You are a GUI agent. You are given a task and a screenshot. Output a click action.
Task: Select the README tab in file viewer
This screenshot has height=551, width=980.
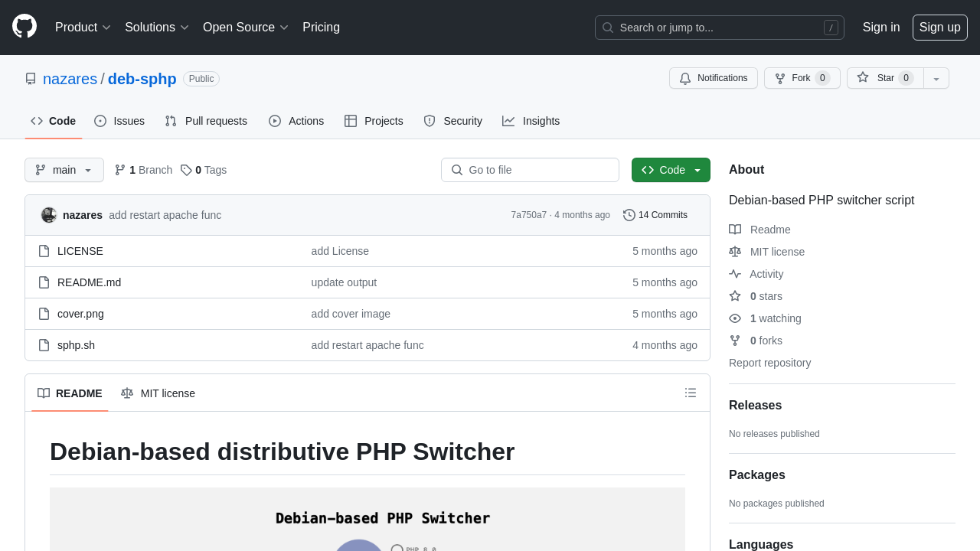[x=70, y=393]
